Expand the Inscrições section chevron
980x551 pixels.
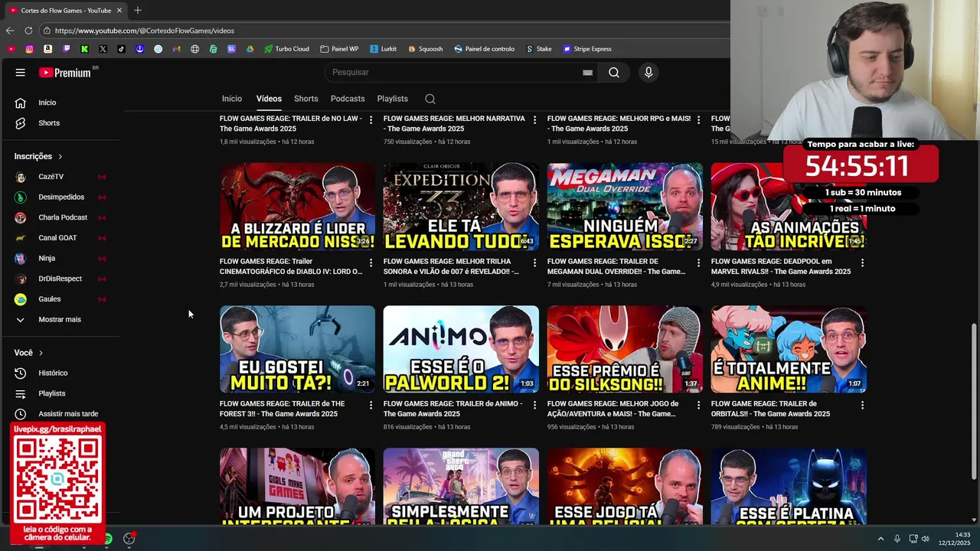pos(60,157)
